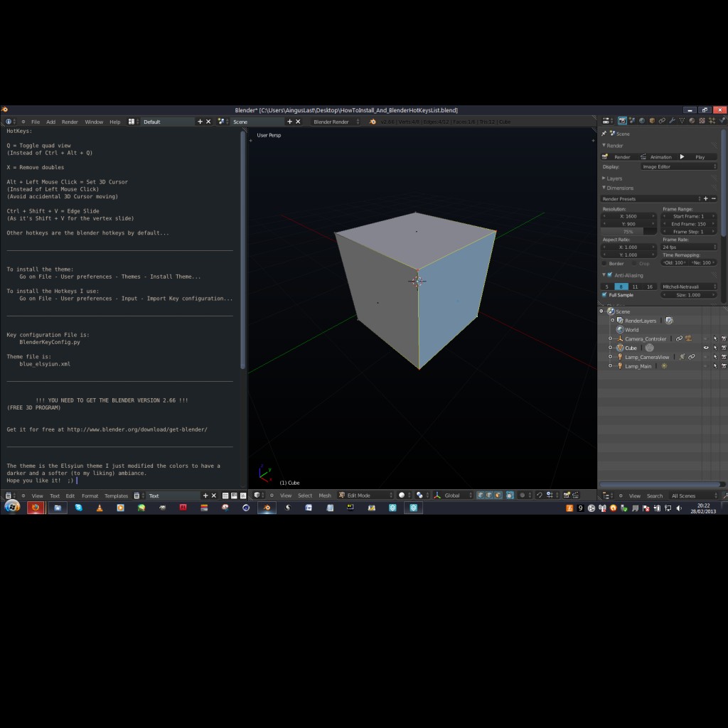This screenshot has width=728, height=728.
Task: Select the Texture checker icon in Properties header
Action: point(702,121)
